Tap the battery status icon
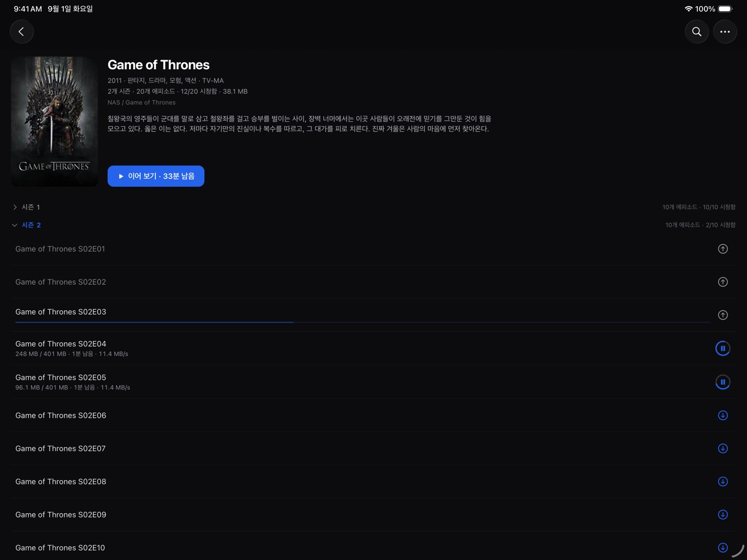 [726, 9]
